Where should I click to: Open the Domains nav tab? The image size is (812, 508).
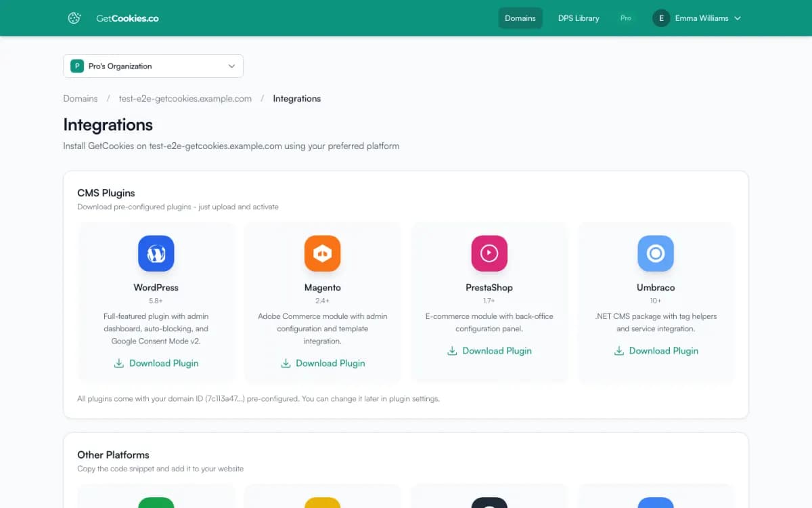point(520,18)
